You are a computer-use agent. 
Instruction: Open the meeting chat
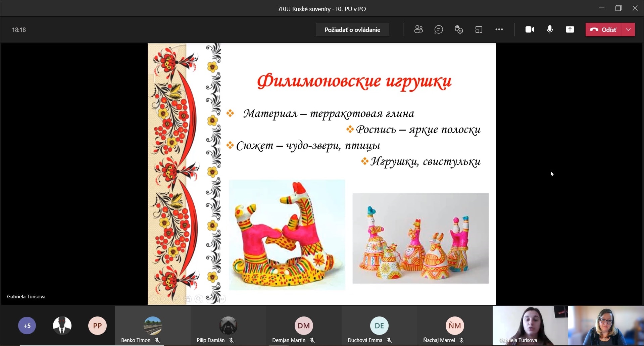click(439, 30)
